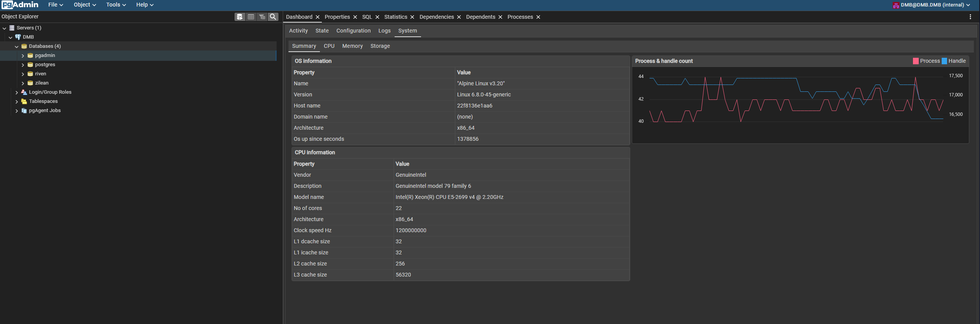
Task: Select the System sub-tab
Action: [408, 31]
